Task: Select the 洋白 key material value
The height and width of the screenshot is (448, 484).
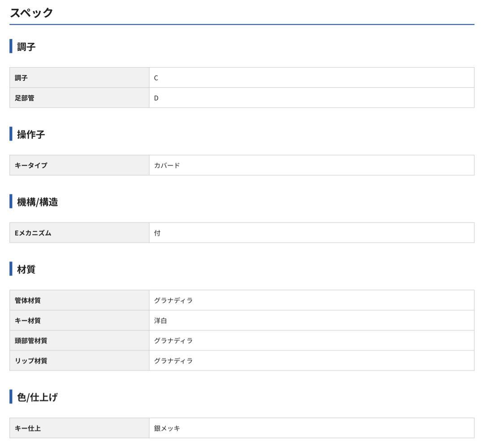Action: click(x=160, y=321)
